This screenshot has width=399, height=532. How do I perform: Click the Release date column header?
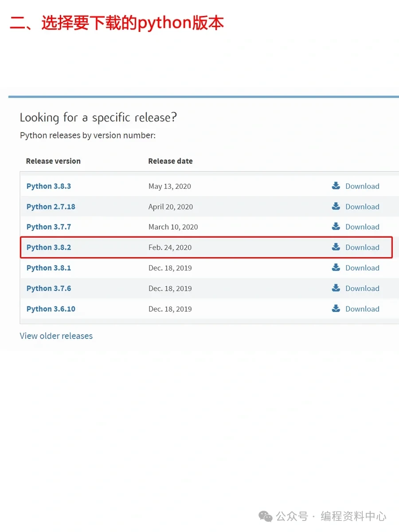[x=170, y=161]
